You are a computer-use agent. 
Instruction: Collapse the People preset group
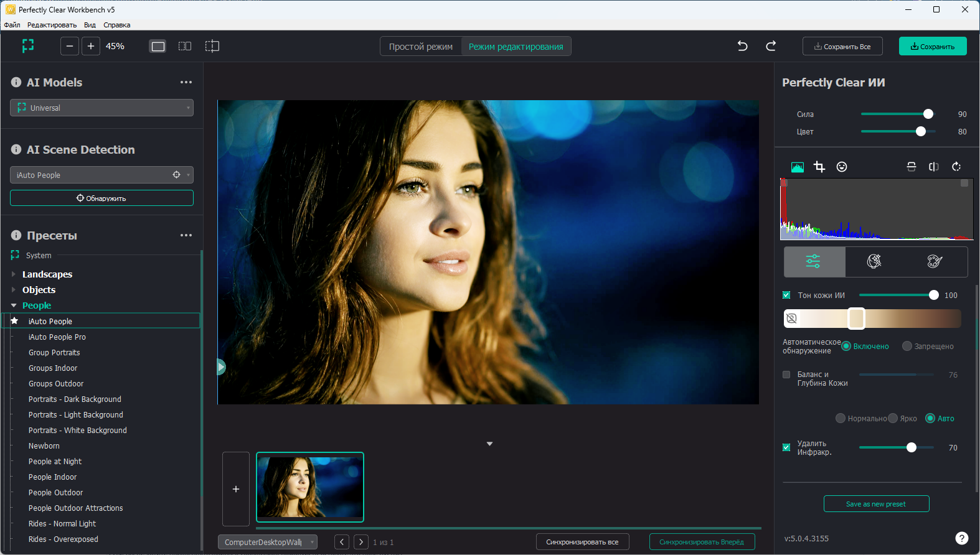(14, 305)
